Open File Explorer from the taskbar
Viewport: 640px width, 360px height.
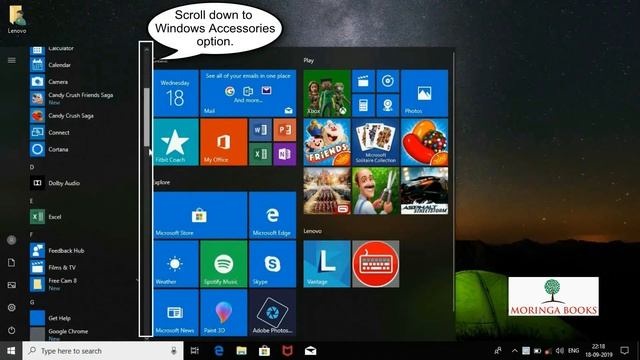click(242, 351)
